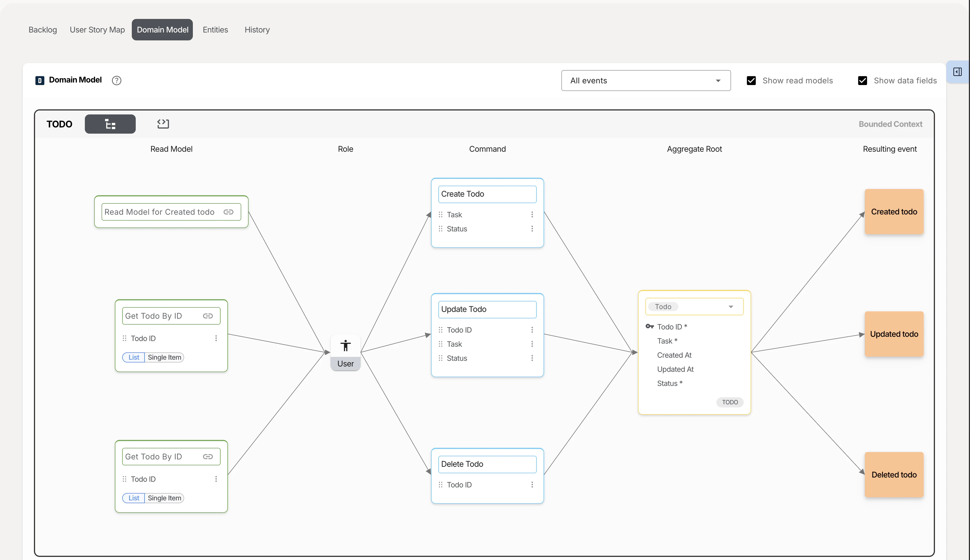Open the options menu for Todo ID in Delete Todo
970x560 pixels.
pyautogui.click(x=532, y=485)
